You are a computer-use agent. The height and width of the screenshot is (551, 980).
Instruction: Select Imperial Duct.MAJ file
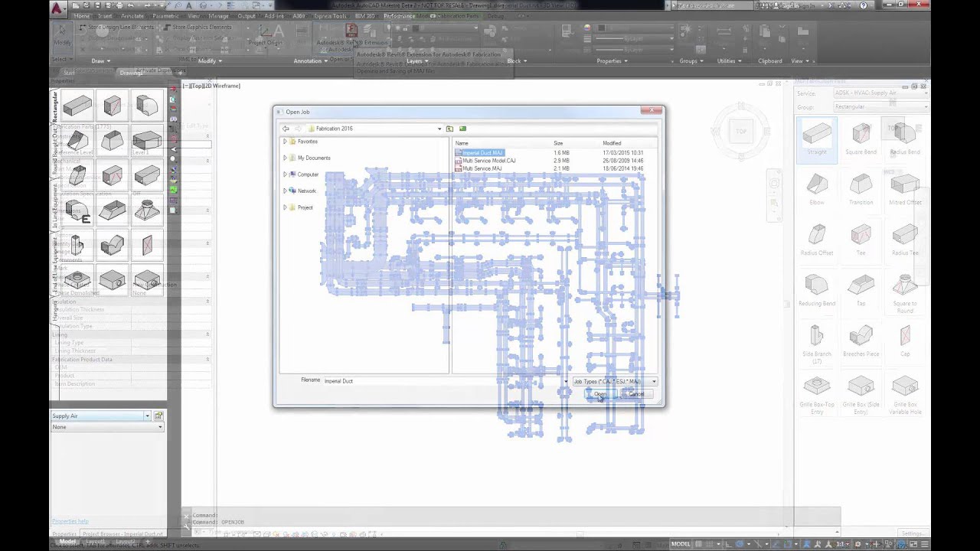pyautogui.click(x=483, y=153)
